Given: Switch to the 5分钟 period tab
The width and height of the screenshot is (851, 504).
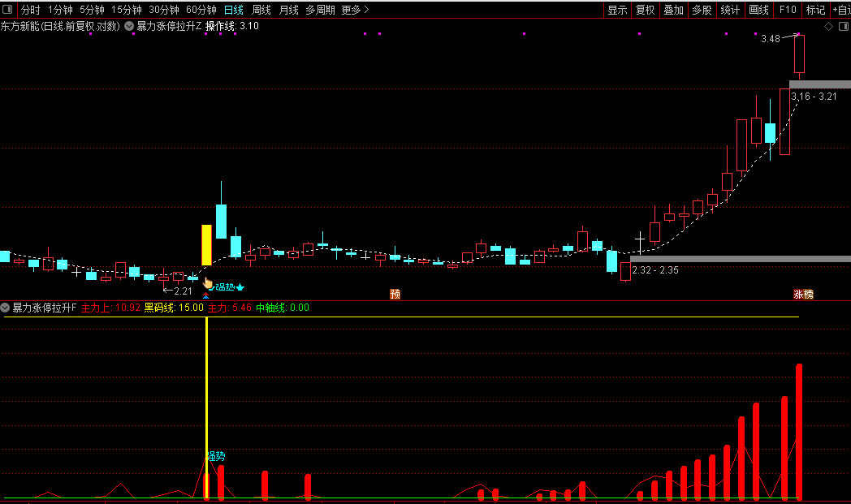Looking at the screenshot, I should (x=92, y=10).
